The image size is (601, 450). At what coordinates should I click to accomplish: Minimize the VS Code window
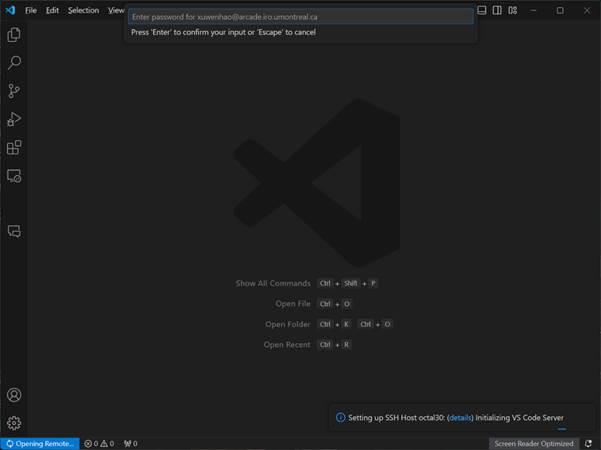(533, 10)
